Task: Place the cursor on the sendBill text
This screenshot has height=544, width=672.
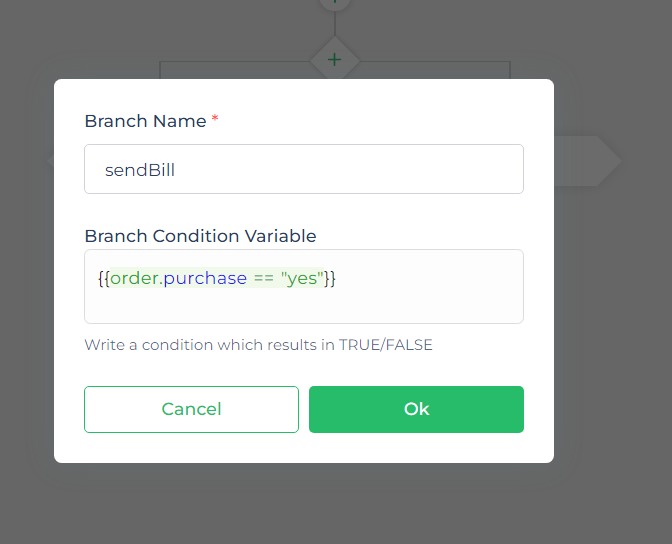Action: point(140,170)
